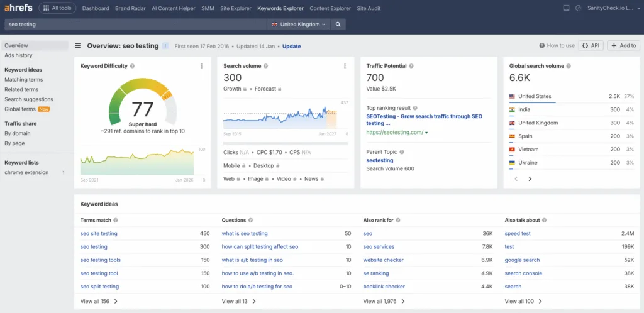Toggle the sidebar hamburger menu
The height and width of the screenshot is (313, 644).
[x=77, y=45]
